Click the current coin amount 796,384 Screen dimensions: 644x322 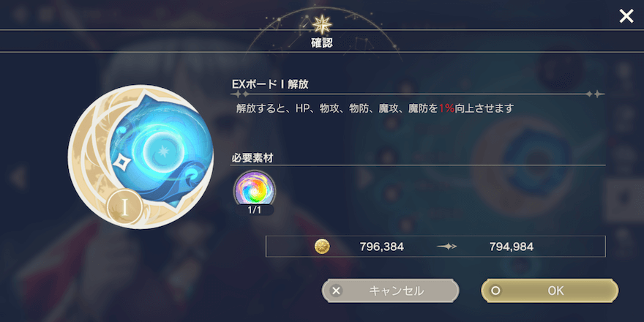coord(381,247)
